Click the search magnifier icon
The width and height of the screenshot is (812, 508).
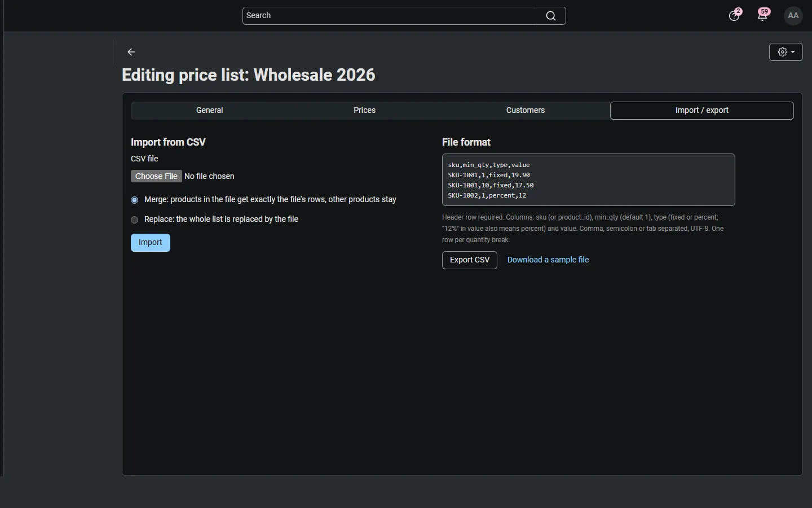[551, 16]
